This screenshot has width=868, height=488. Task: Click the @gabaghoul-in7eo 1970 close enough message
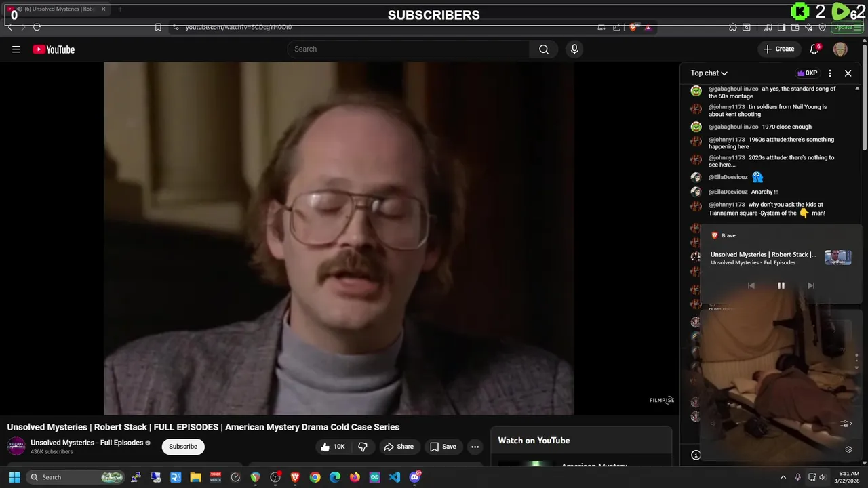pos(759,127)
